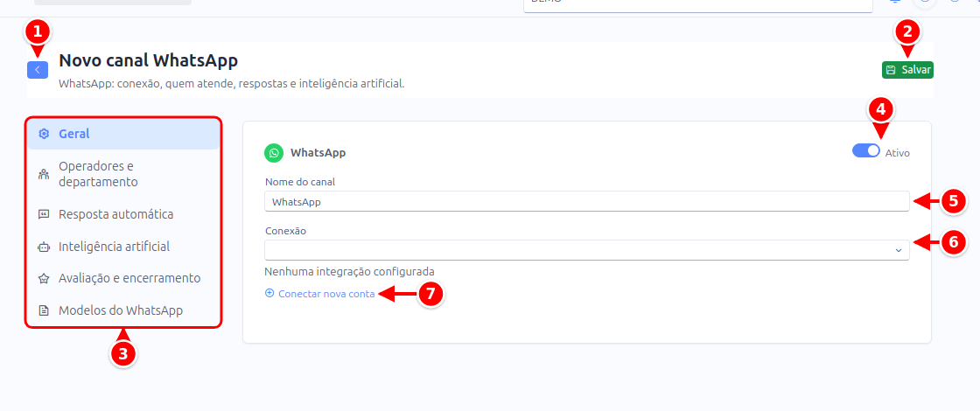This screenshot has height=411, width=980.
Task: Click the 'Novo canal WhatsApp' page heading
Action: pyautogui.click(x=148, y=60)
